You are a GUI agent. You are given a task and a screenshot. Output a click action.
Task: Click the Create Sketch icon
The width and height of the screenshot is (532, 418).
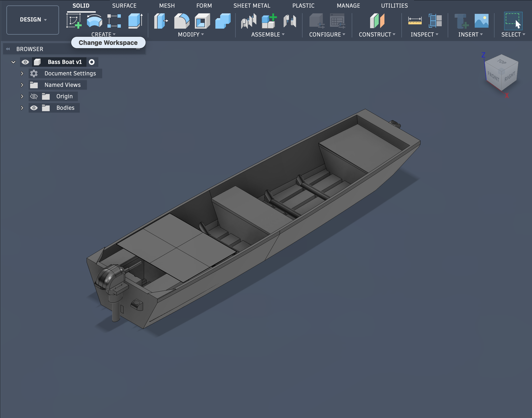pos(74,21)
